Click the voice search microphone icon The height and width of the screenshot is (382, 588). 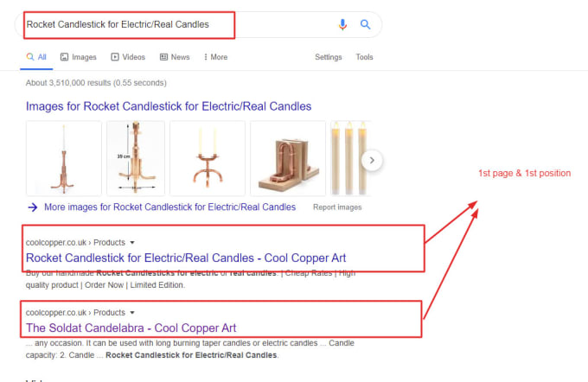343,25
